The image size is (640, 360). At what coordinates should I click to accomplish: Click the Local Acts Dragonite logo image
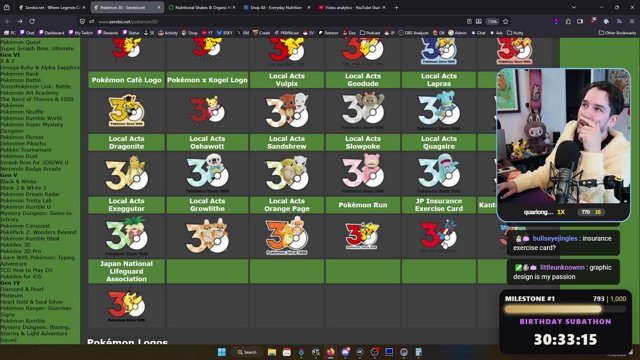pyautogui.click(x=127, y=173)
